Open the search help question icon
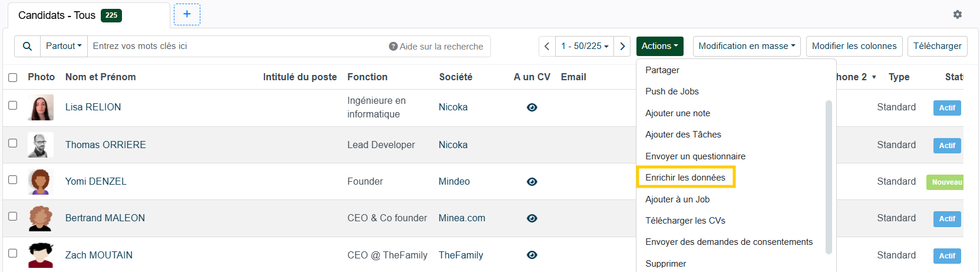This screenshot has width=980, height=272. pyautogui.click(x=393, y=46)
